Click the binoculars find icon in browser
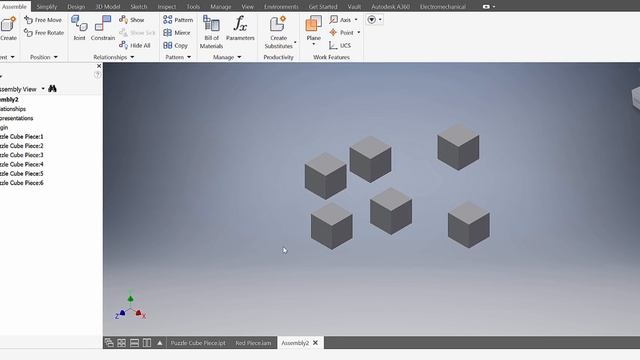 pos(52,89)
